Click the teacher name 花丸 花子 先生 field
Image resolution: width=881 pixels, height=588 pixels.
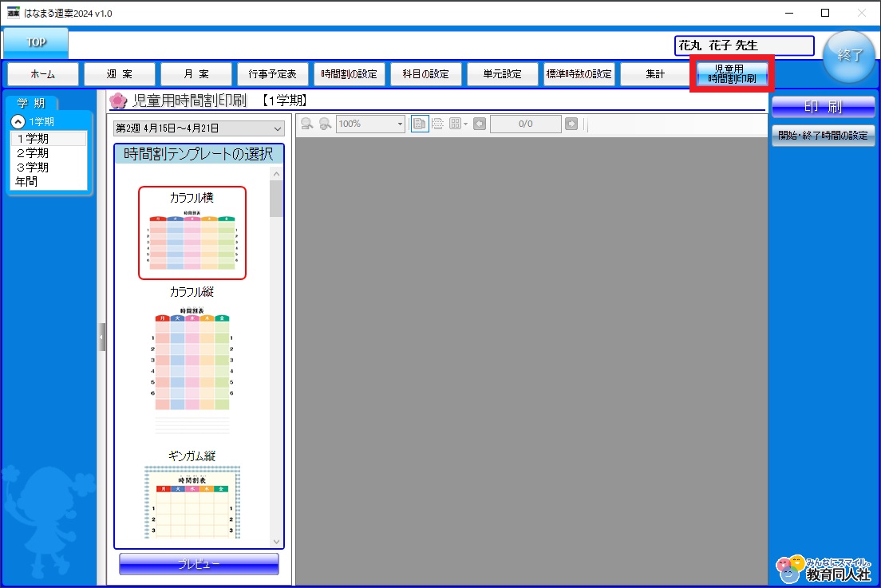(744, 45)
